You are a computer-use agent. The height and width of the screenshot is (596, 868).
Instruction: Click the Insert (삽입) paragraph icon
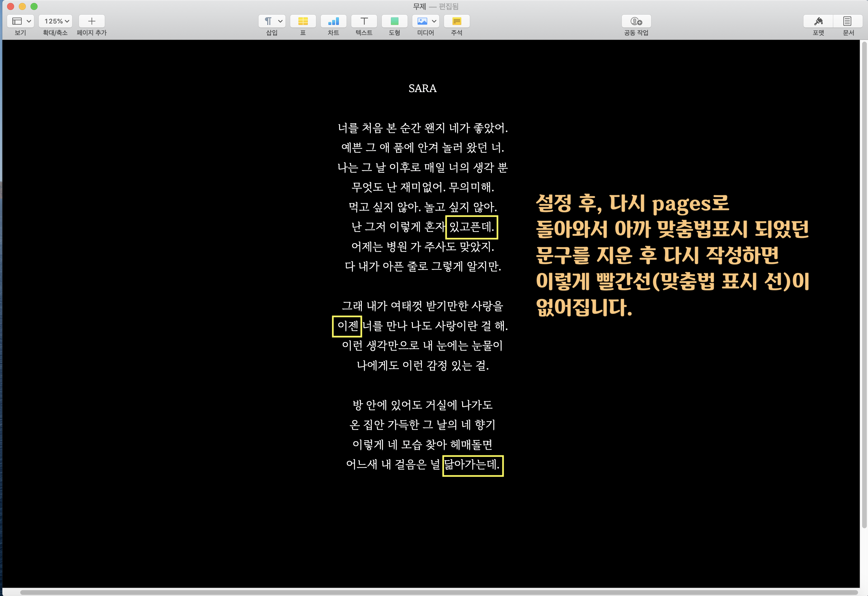click(x=268, y=21)
